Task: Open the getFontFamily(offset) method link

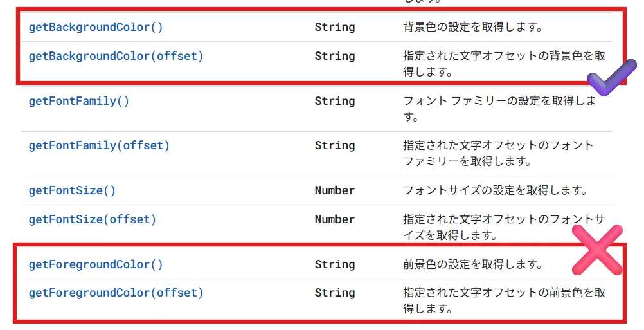Action: [99, 145]
